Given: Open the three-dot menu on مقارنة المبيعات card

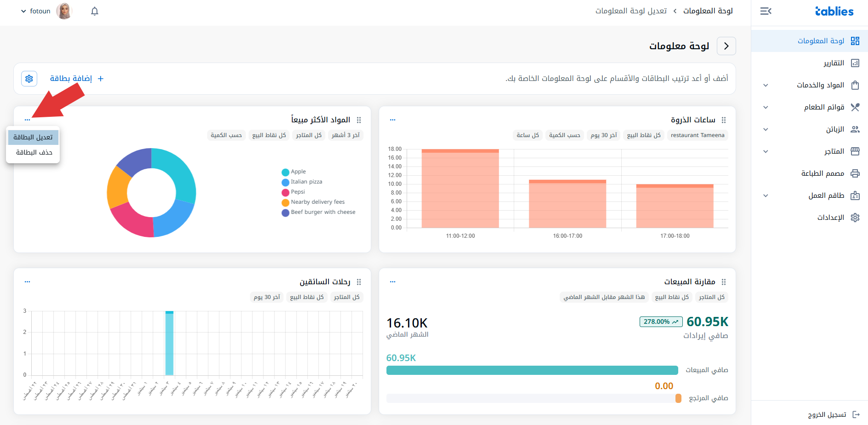Looking at the screenshot, I should pos(392,281).
